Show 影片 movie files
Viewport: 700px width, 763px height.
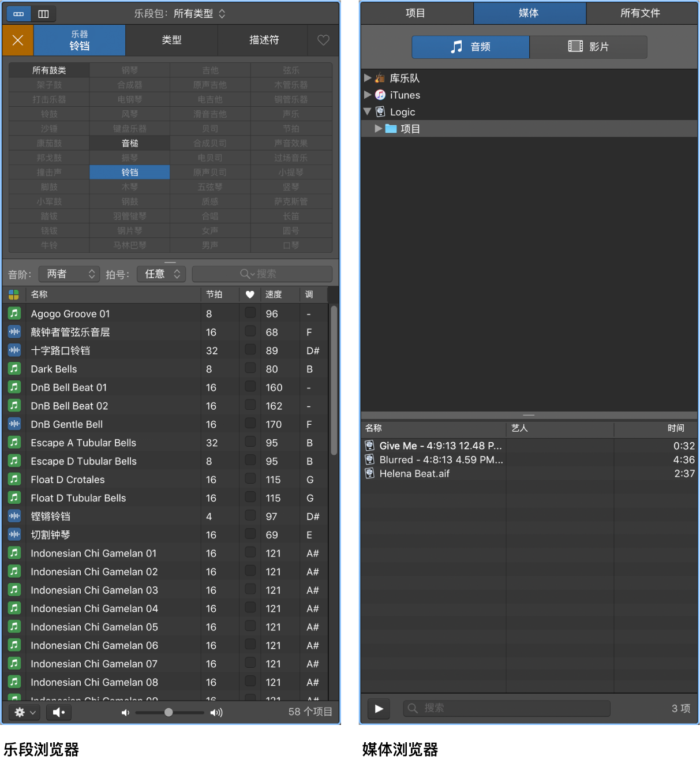point(588,47)
